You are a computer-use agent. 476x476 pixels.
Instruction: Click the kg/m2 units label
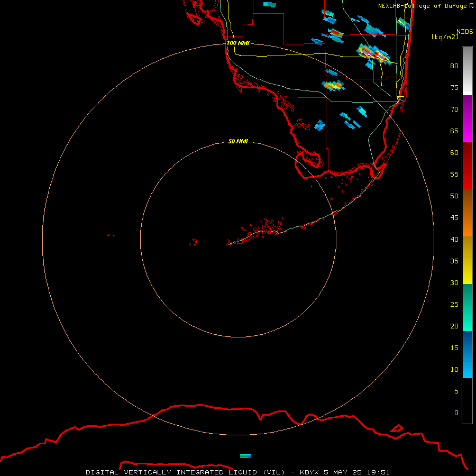point(445,37)
